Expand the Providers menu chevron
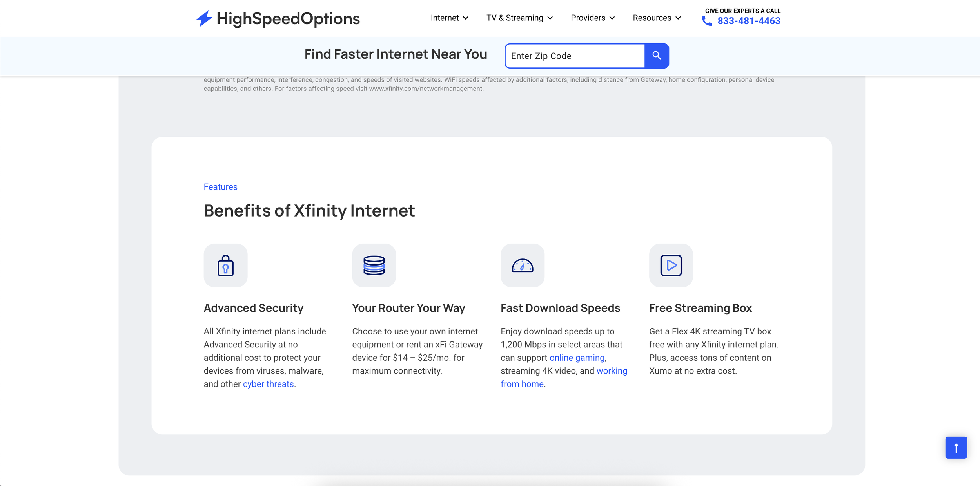Screen dimensions: 980x486 [612, 18]
